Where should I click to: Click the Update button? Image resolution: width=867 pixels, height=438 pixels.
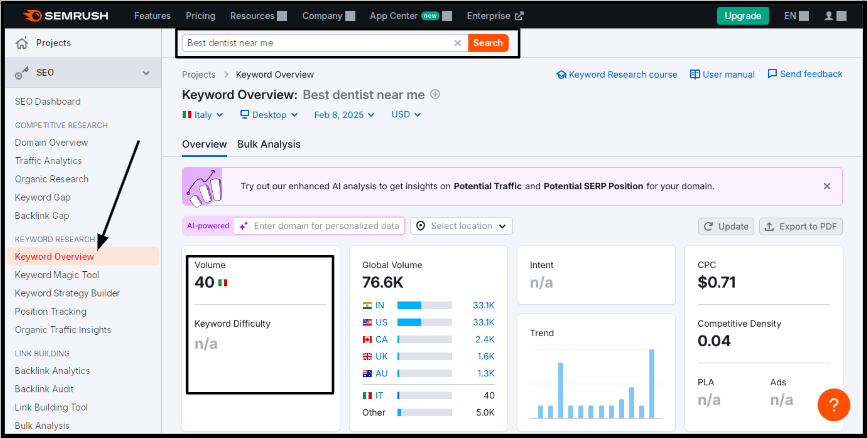pyautogui.click(x=726, y=226)
